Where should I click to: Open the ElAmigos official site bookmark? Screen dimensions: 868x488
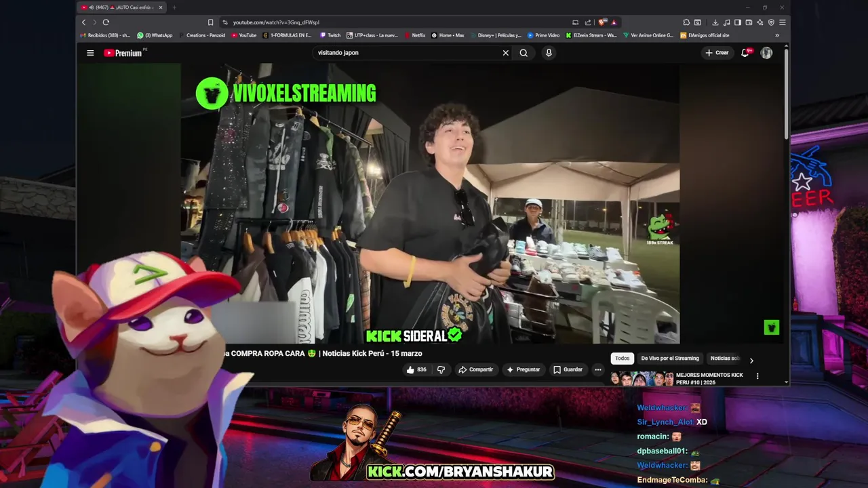(x=705, y=35)
